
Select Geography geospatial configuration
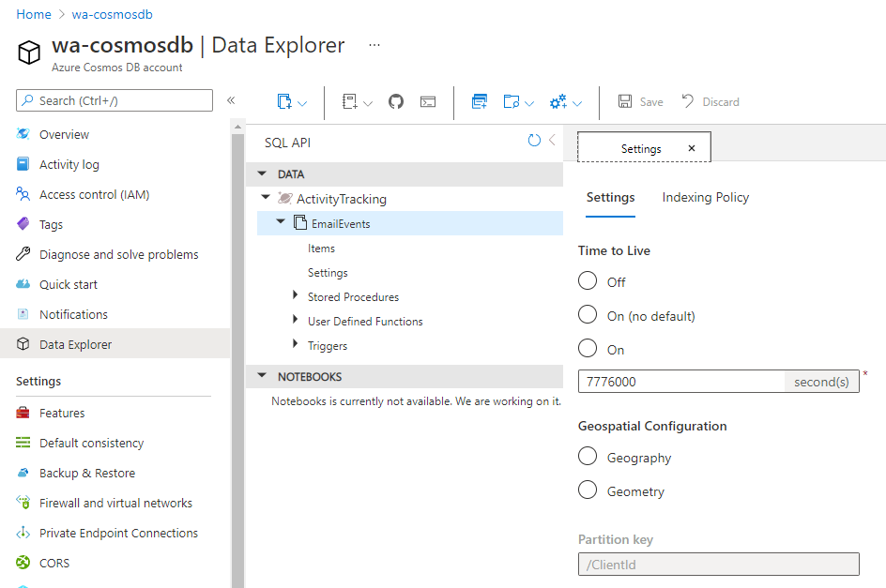587,457
